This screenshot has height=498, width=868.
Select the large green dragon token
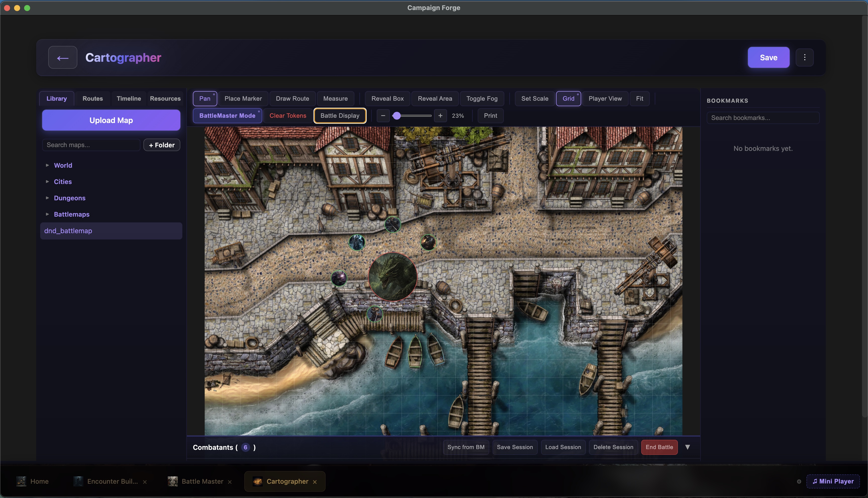[x=392, y=277]
